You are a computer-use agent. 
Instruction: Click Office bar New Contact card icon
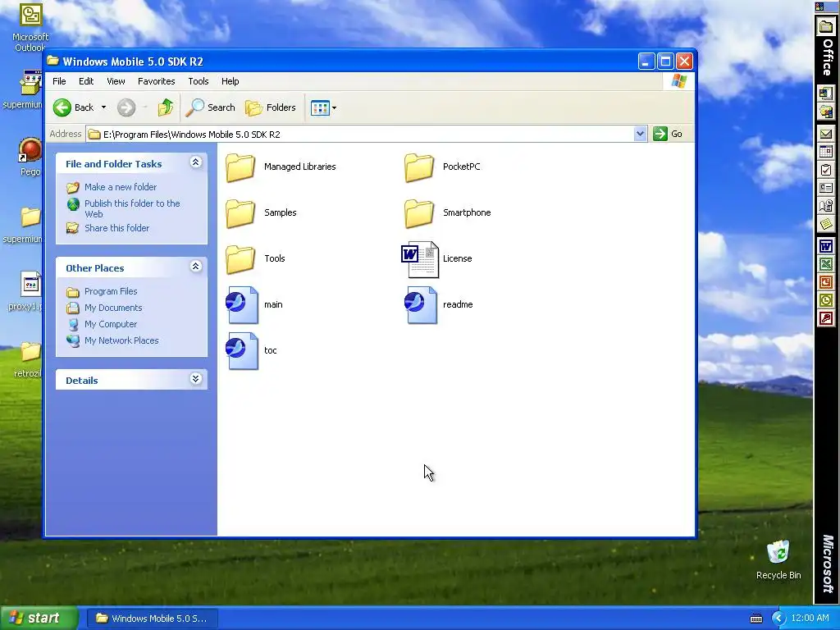[826, 188]
